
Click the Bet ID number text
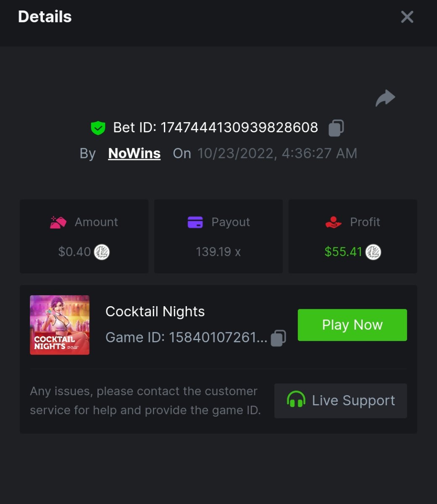point(239,128)
